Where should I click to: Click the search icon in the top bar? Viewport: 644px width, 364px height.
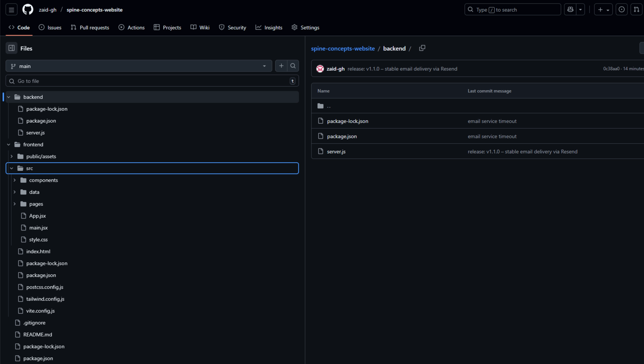point(470,9)
